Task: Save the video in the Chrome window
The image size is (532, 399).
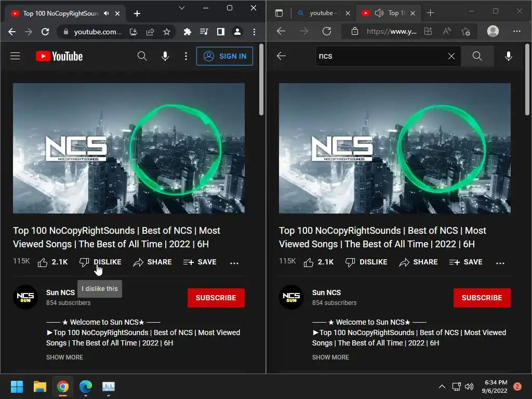Action: point(200,262)
